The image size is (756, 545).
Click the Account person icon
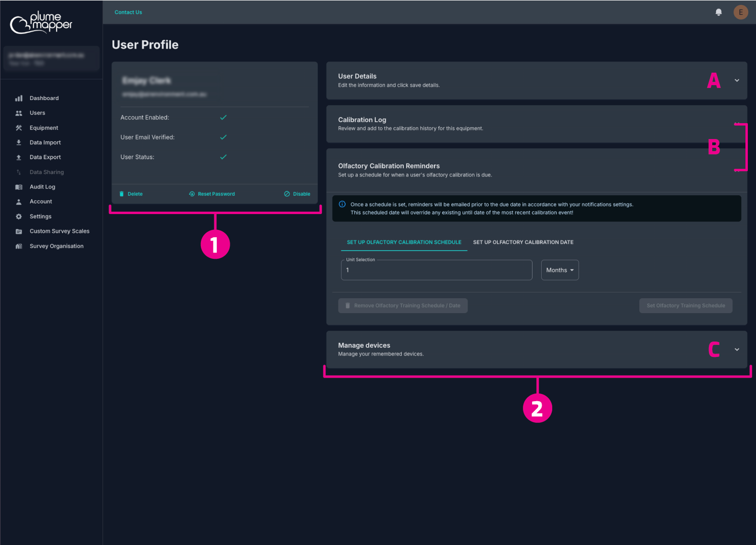pyautogui.click(x=19, y=202)
